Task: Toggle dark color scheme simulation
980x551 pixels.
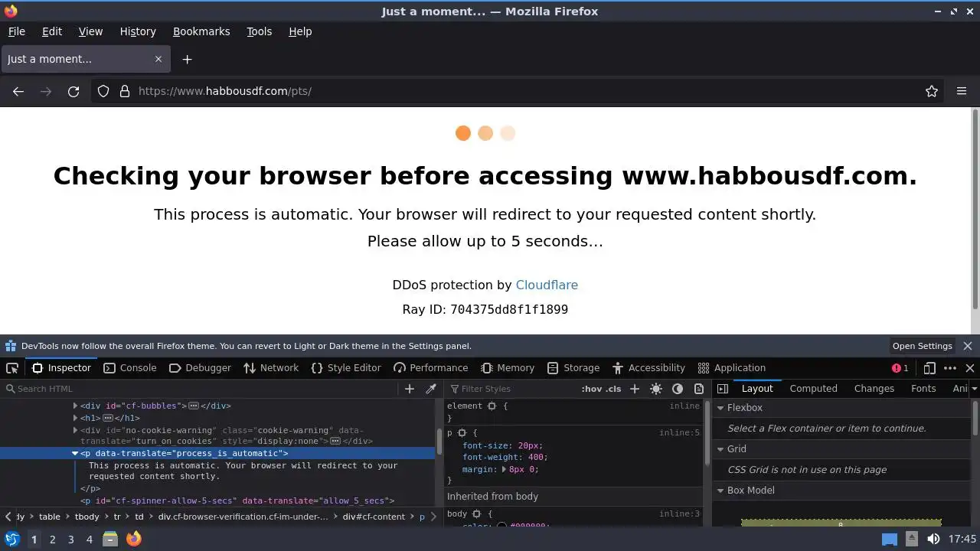Action: 678,389
